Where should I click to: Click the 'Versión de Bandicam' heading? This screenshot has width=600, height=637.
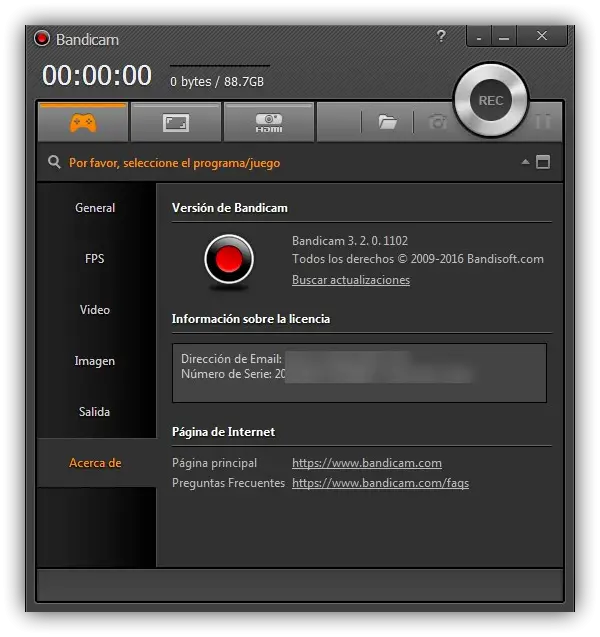pyautogui.click(x=230, y=208)
